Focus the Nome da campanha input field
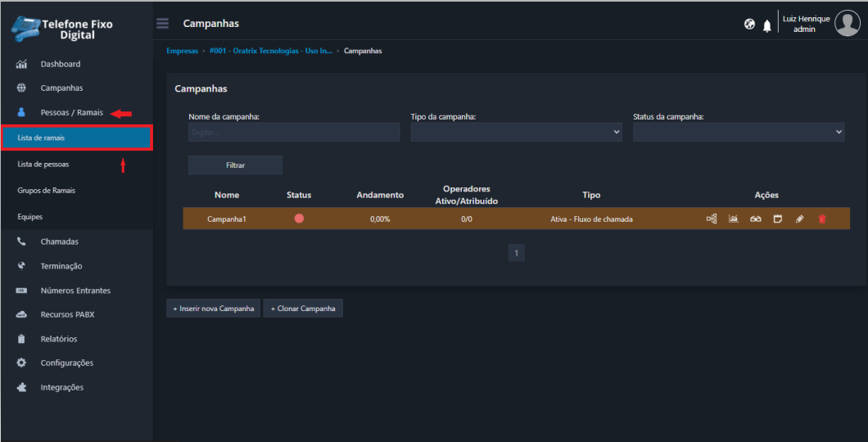 (x=294, y=132)
